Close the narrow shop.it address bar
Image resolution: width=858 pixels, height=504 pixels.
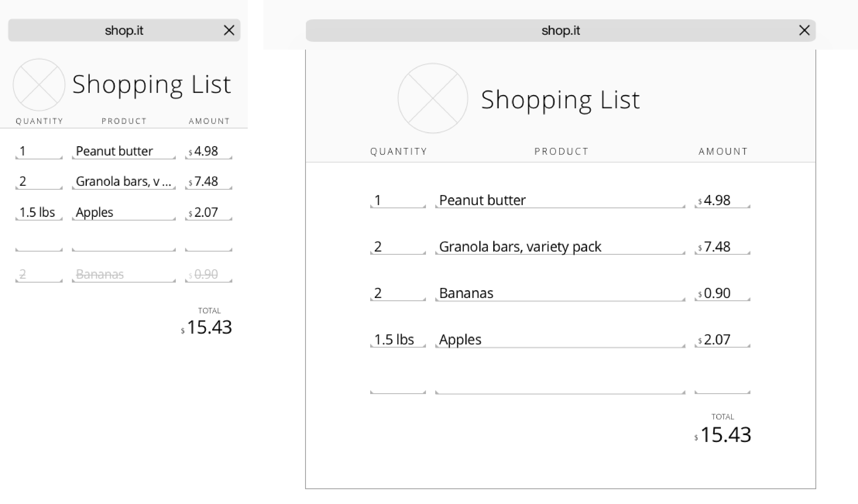pyautogui.click(x=229, y=30)
